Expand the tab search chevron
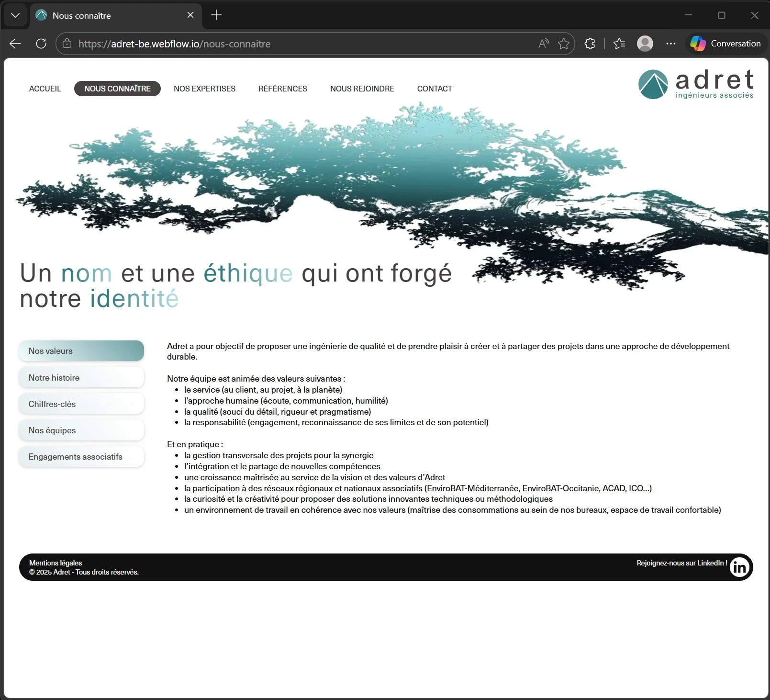This screenshot has height=700, width=770. click(15, 15)
